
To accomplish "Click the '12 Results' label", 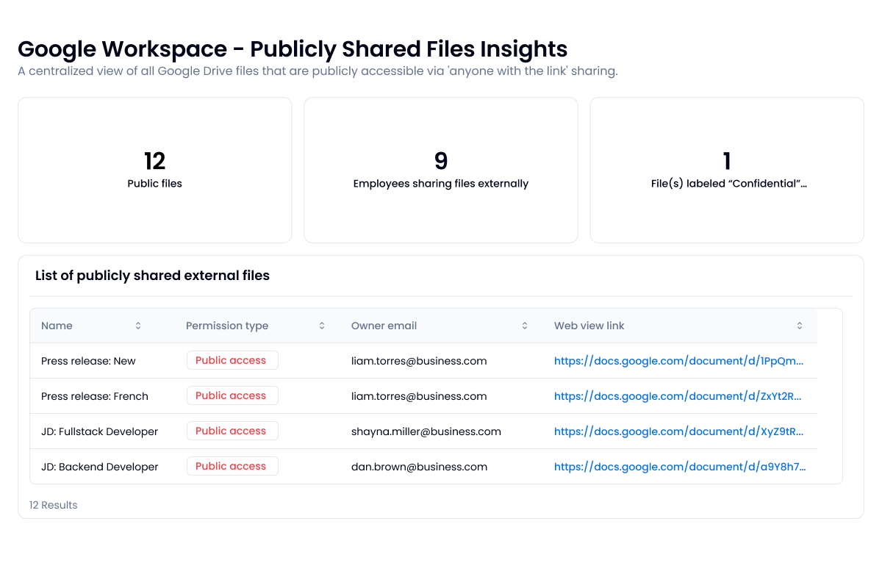I will (x=53, y=505).
